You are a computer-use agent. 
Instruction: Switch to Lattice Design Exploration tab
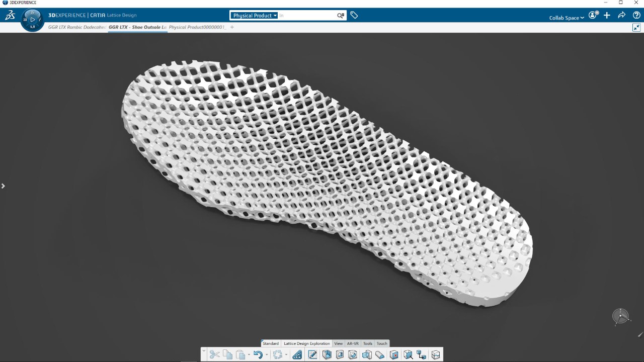point(306,344)
